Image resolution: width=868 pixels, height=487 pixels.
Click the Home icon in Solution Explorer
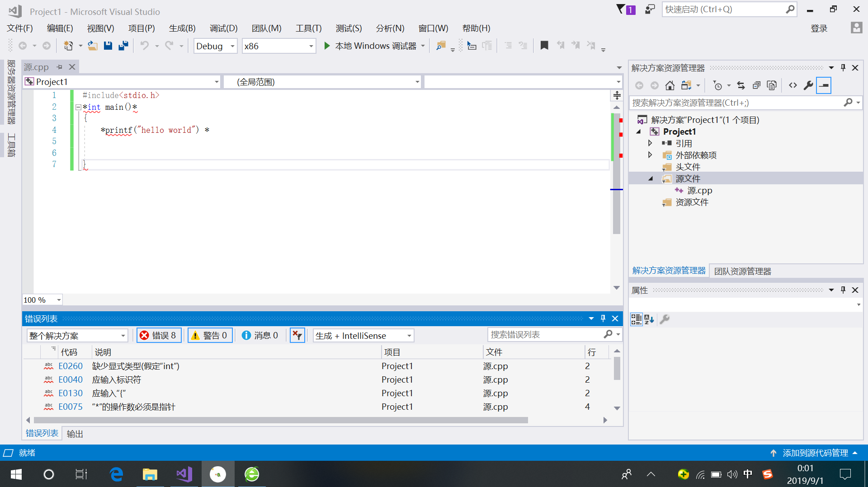[670, 85]
